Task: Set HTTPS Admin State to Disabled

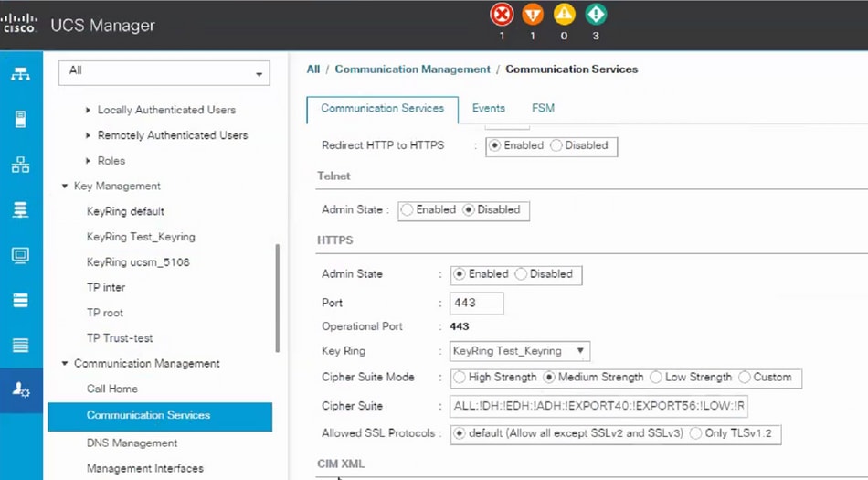Action: click(521, 274)
